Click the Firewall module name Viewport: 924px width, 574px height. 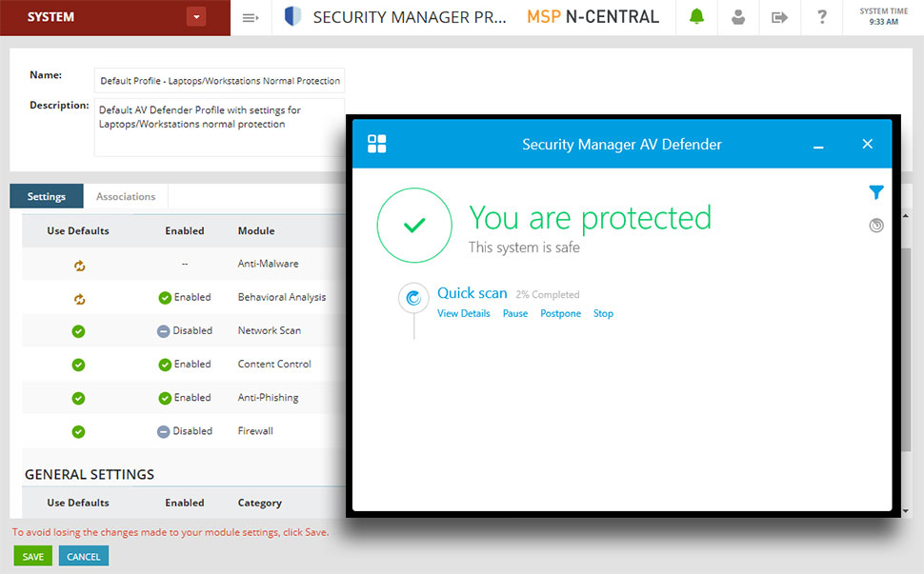(255, 431)
